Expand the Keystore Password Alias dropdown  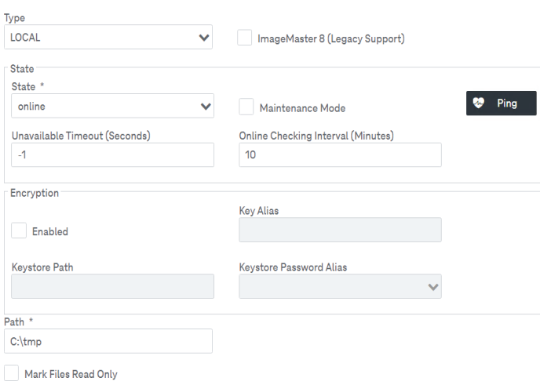click(x=341, y=286)
